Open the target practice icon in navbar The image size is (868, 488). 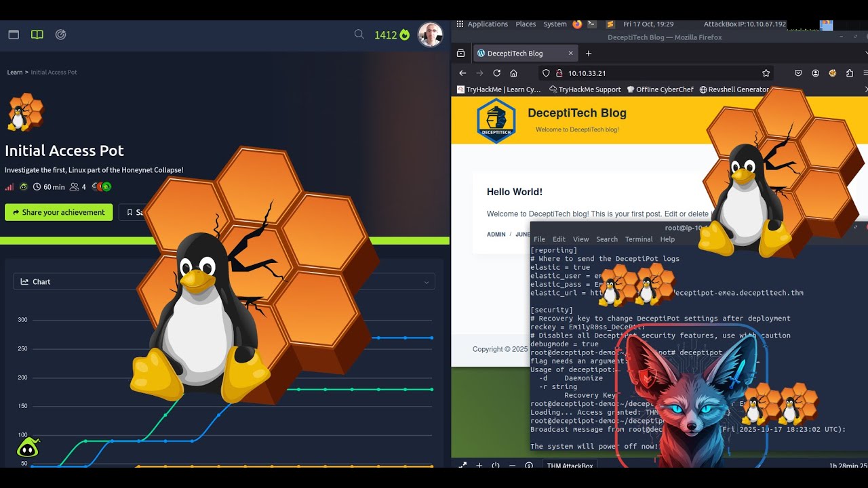click(60, 35)
